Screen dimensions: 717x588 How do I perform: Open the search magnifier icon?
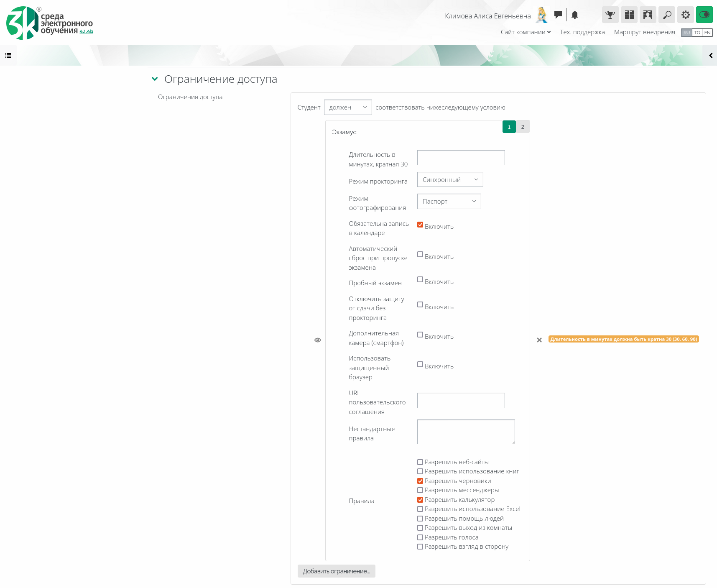(x=667, y=15)
